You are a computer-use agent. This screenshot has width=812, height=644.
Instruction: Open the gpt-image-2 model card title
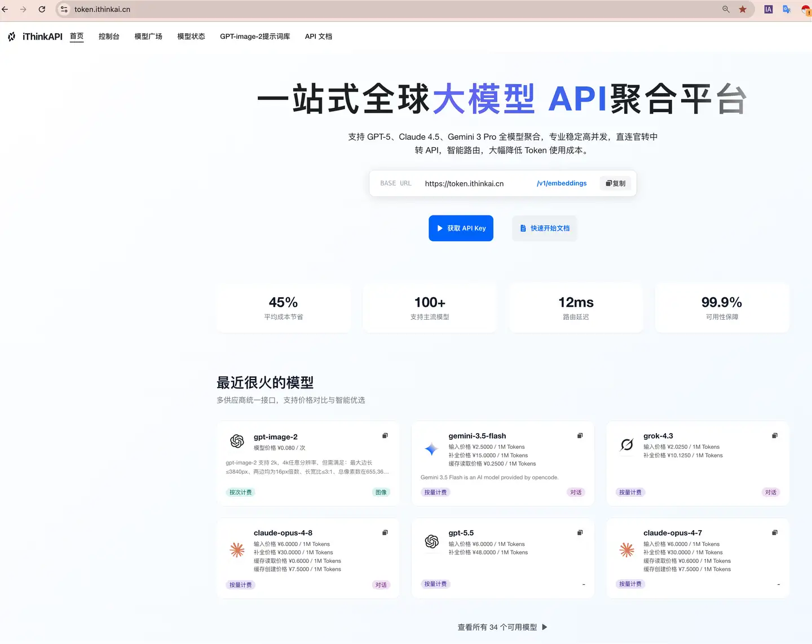point(276,437)
